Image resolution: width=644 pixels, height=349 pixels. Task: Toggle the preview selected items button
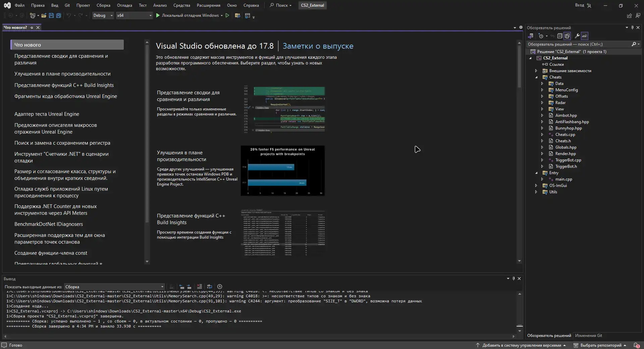[x=585, y=36]
